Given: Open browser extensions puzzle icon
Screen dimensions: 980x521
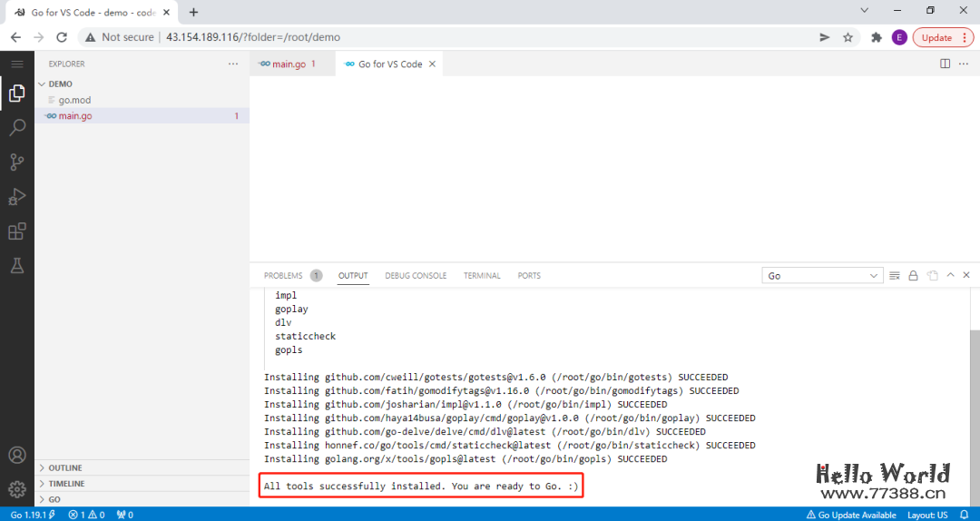Looking at the screenshot, I should point(877,37).
